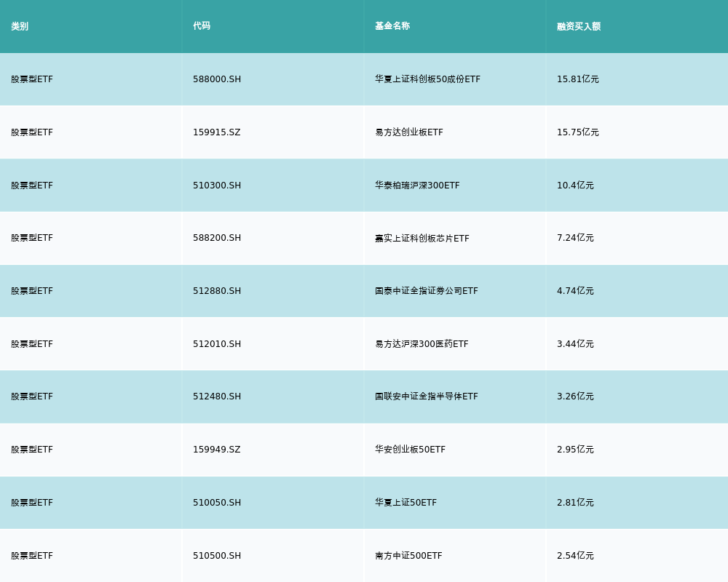Select fund code 159949.SZ
Viewport: 728px width, 582px height.
pos(217,450)
